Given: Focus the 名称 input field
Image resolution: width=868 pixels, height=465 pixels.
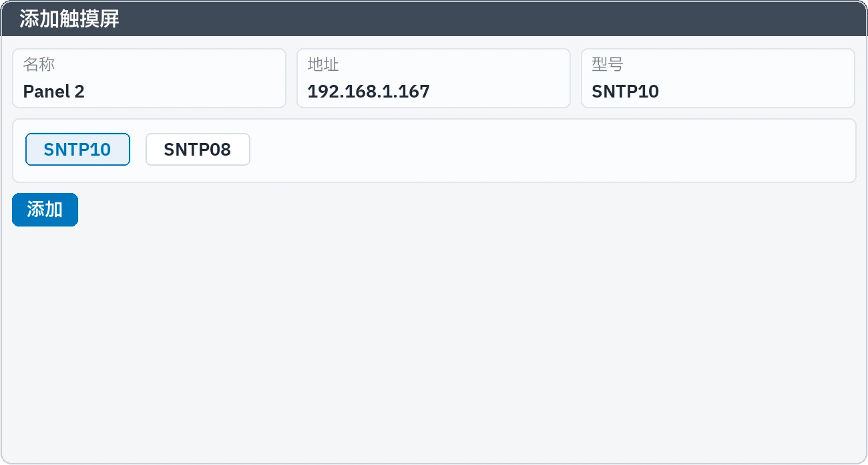Looking at the screenshot, I should (x=149, y=78).
